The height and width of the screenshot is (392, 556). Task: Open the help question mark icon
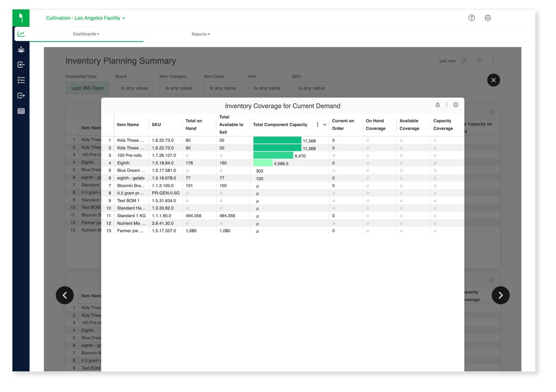[471, 18]
